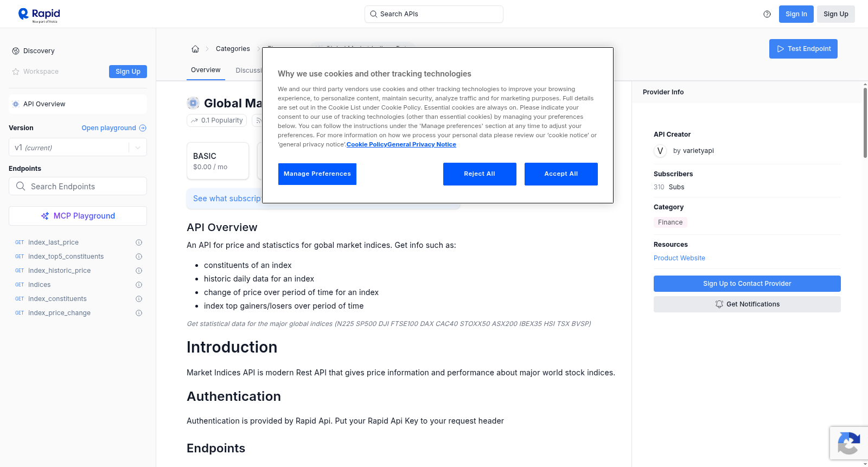Click the page vertical scrollbar

click(x=865, y=123)
